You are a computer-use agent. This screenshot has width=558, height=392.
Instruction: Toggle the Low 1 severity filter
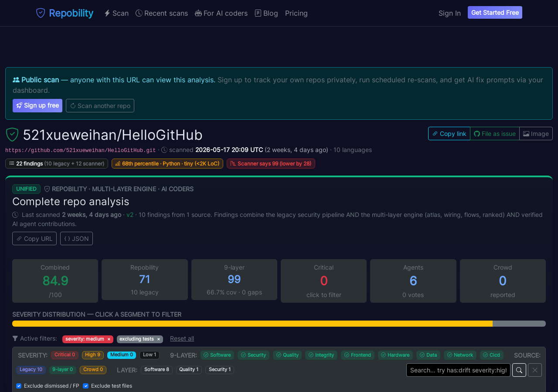tap(150, 355)
